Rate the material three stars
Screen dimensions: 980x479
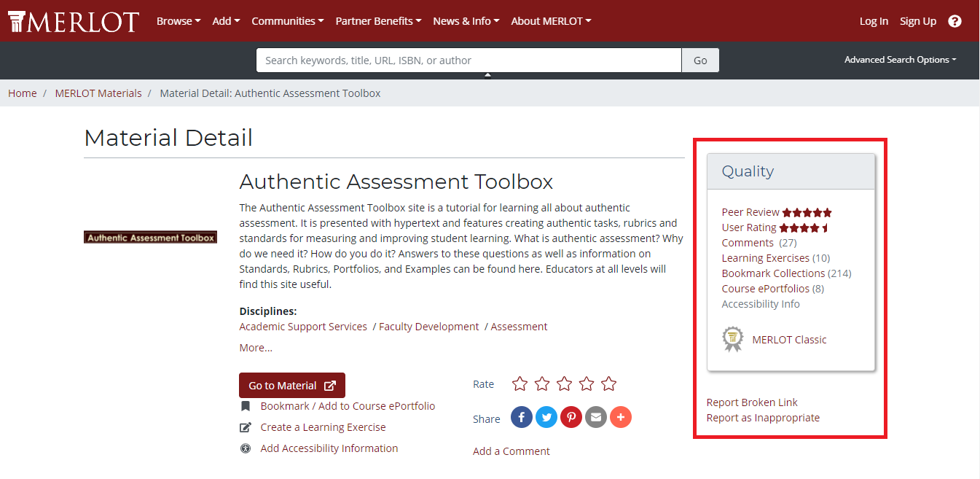[x=565, y=383]
